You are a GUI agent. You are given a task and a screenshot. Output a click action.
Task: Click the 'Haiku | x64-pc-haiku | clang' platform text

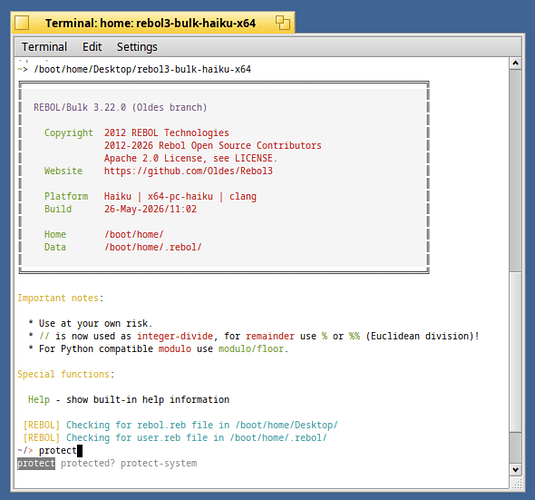click(180, 196)
